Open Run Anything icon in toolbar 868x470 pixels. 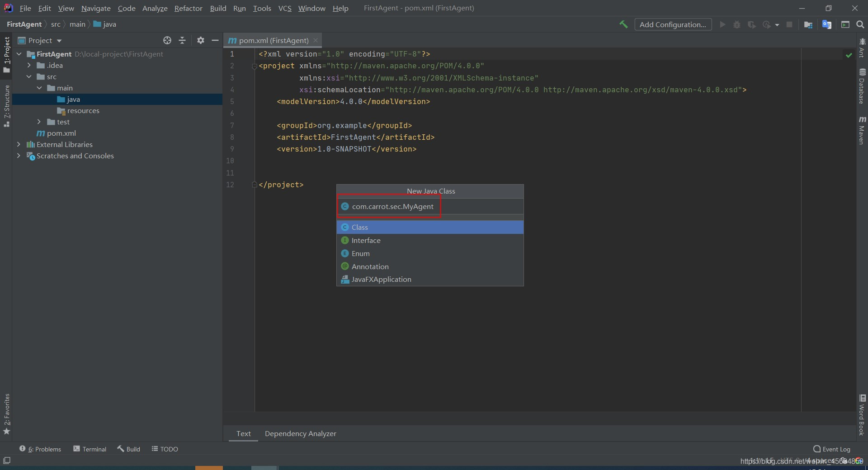845,24
